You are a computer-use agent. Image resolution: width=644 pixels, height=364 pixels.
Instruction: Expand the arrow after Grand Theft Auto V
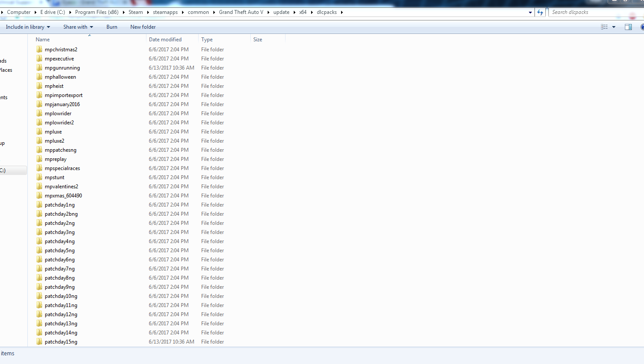pos(268,12)
